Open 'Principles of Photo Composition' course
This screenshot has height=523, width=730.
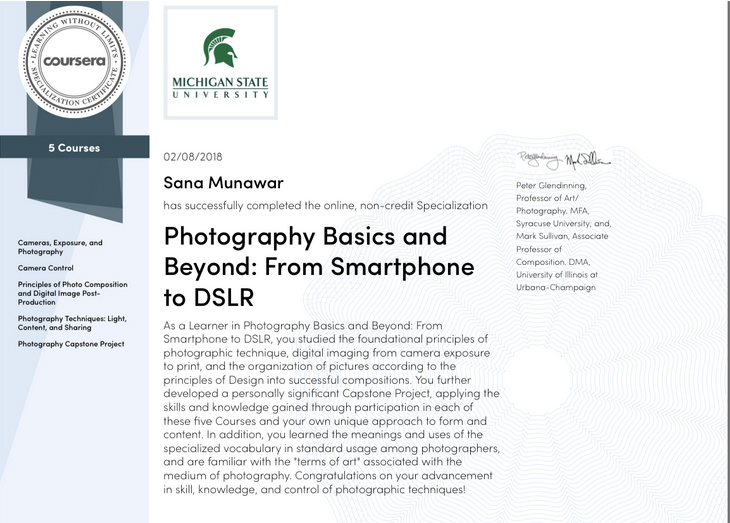pyautogui.click(x=72, y=293)
